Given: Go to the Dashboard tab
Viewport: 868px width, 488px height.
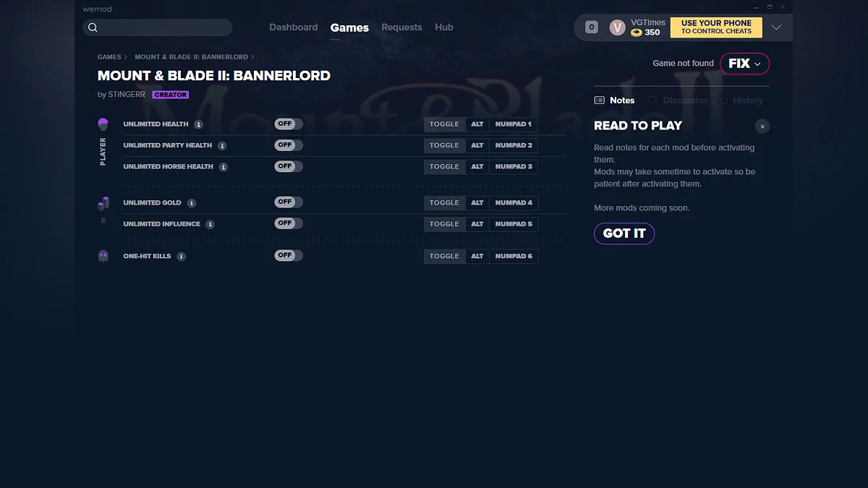Looking at the screenshot, I should pyautogui.click(x=293, y=27).
